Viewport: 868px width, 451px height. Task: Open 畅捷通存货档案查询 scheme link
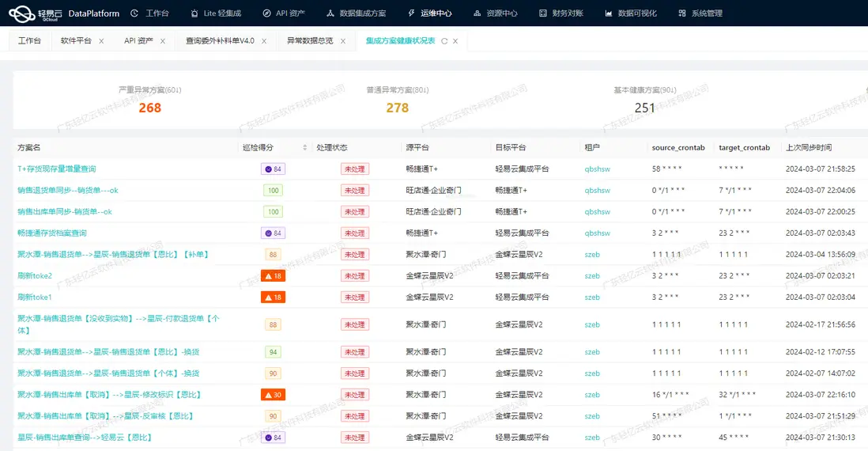52,233
